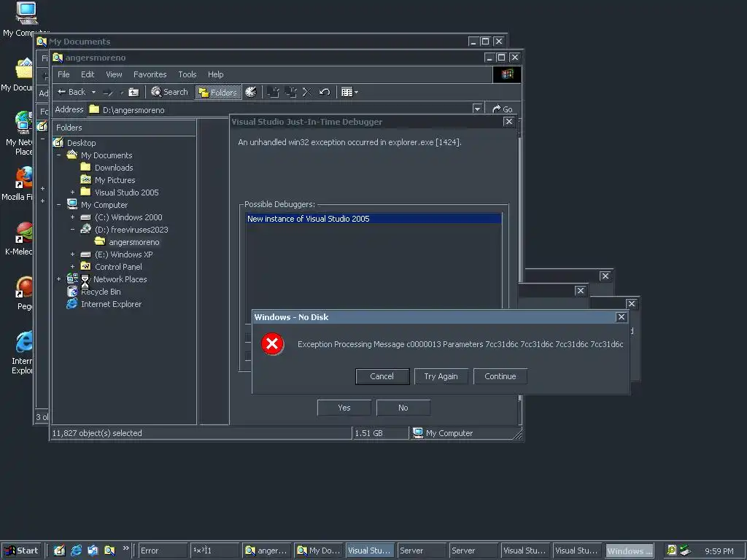Select (E:) Windows XP drive
The image size is (747, 560).
[124, 254]
